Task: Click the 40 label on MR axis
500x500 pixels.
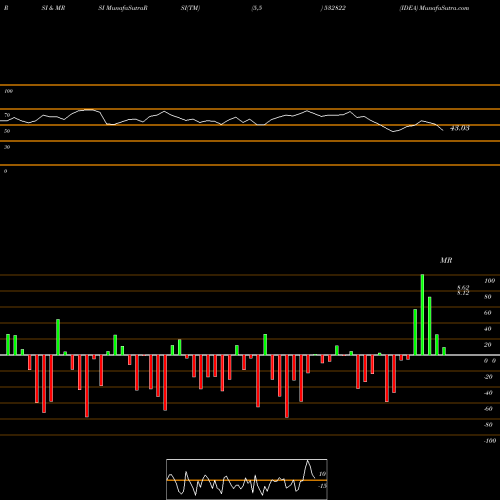Action: pos(488,329)
